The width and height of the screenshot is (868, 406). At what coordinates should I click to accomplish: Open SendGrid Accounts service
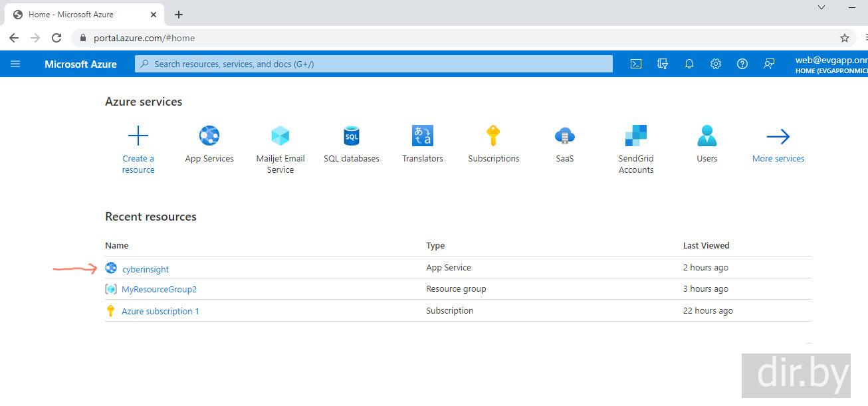click(x=636, y=136)
